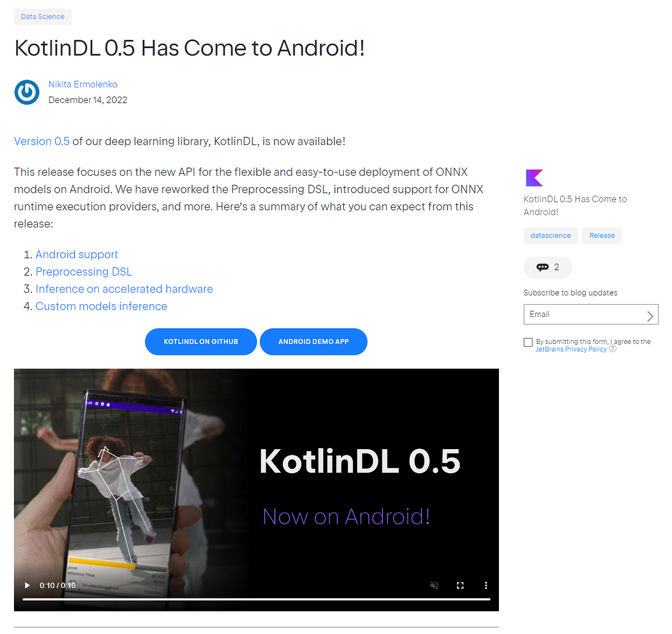Follow the Version 0.5 link
The image size is (672, 634).
(41, 141)
